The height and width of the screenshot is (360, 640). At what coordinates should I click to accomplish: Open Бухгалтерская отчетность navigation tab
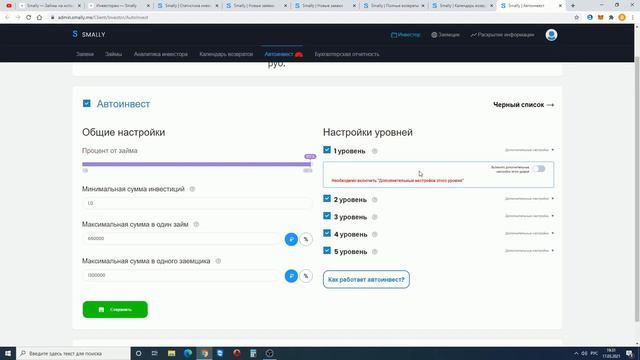pos(347,54)
